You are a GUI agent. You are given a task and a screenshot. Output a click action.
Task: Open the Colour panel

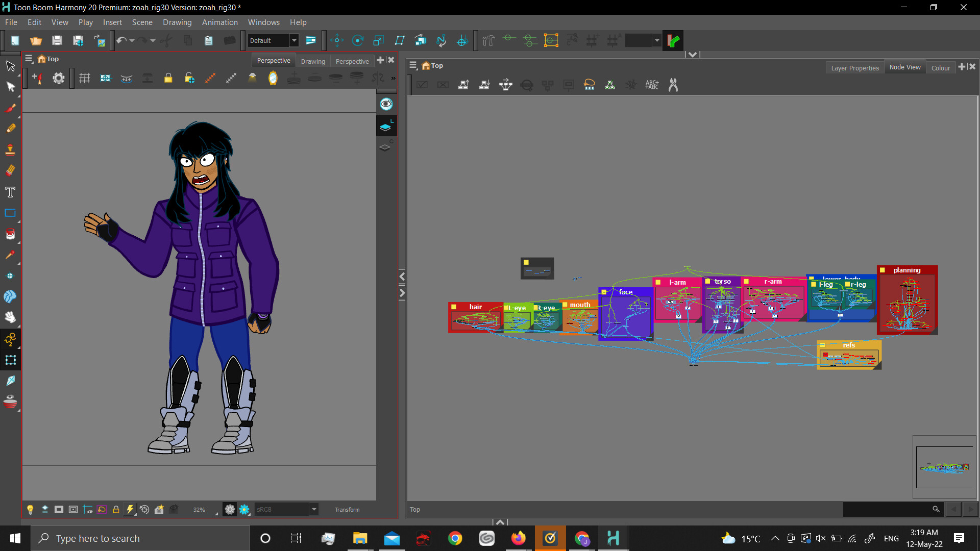click(941, 67)
